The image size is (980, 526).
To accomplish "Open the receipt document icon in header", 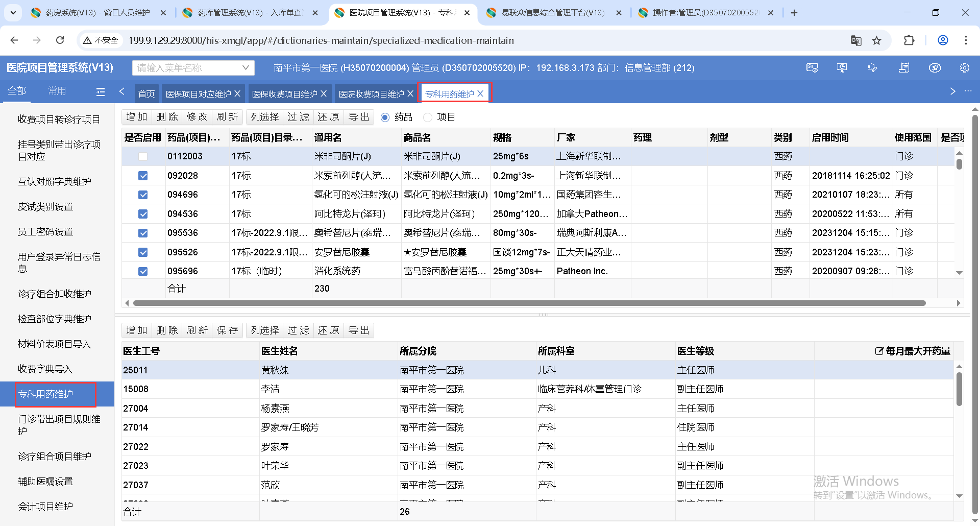I will (x=904, y=68).
